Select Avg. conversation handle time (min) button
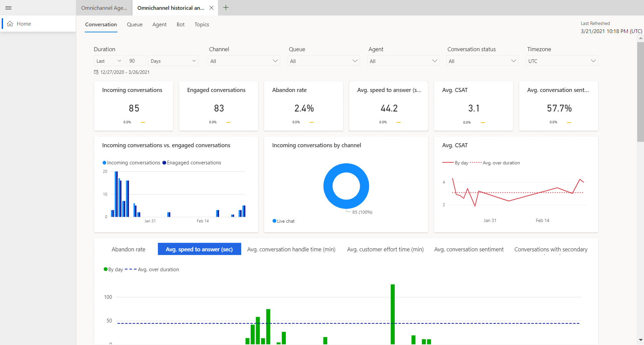This screenshot has height=345, width=644. coord(291,249)
